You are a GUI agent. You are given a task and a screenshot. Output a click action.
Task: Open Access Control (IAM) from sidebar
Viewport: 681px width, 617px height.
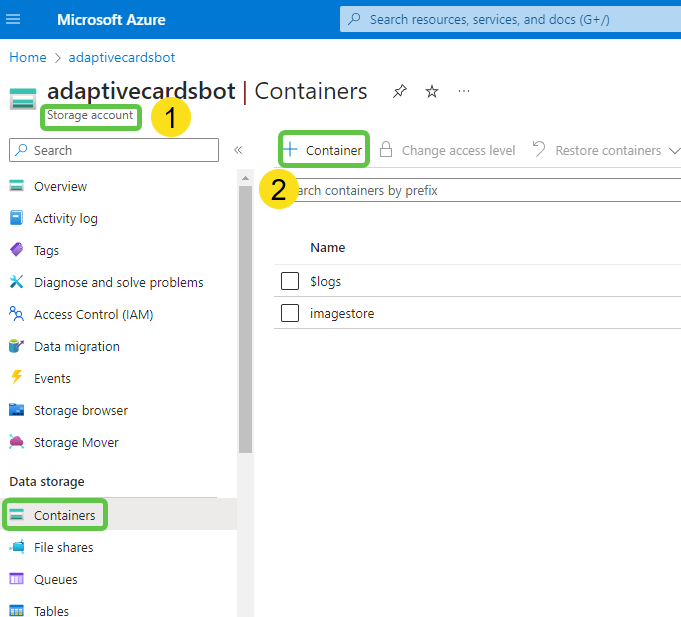pyautogui.click(x=93, y=314)
